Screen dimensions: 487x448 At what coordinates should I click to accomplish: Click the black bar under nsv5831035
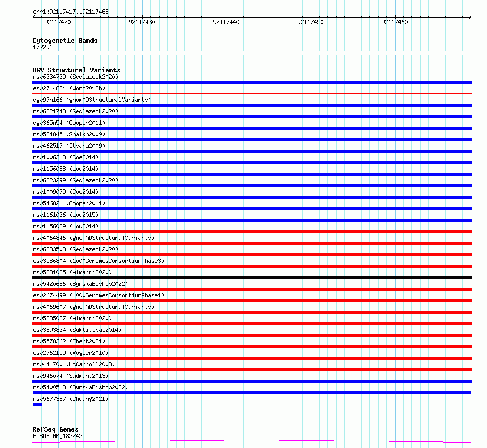pyautogui.click(x=252, y=278)
